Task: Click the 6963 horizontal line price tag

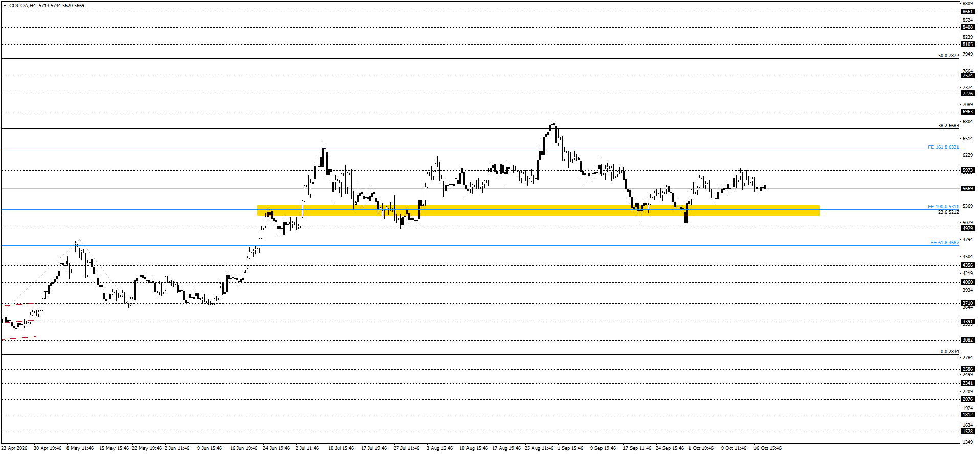Action: [x=968, y=112]
